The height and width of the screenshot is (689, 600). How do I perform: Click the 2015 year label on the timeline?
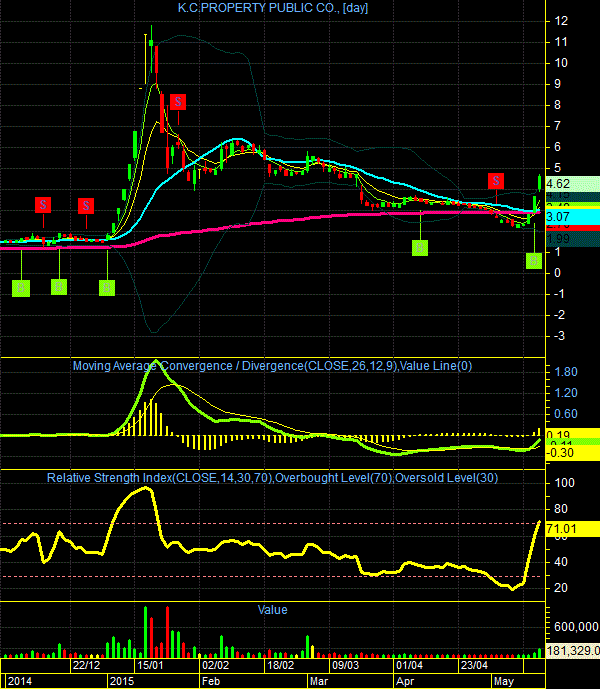[122, 681]
